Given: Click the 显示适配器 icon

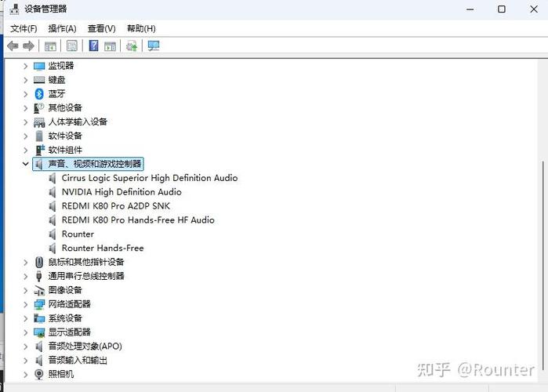Looking at the screenshot, I should pyautogui.click(x=39, y=332).
